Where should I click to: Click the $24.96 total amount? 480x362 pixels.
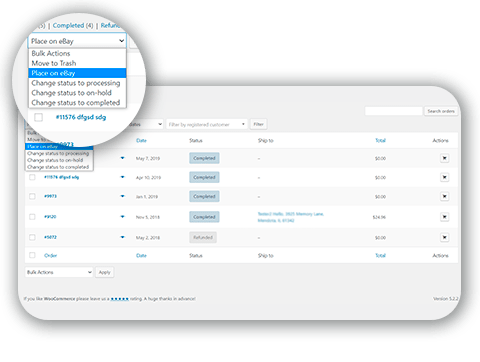click(379, 217)
